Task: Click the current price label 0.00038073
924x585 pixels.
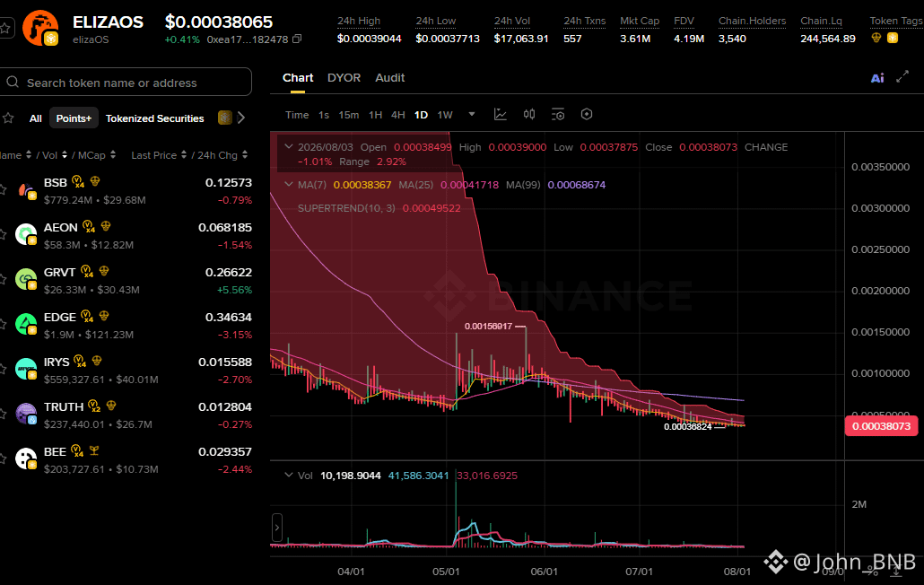Action: coord(881,426)
